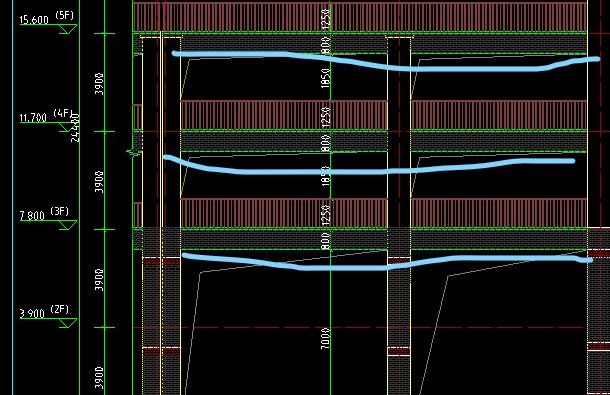Select the 1850 dimension under the top blue line

tap(326, 78)
